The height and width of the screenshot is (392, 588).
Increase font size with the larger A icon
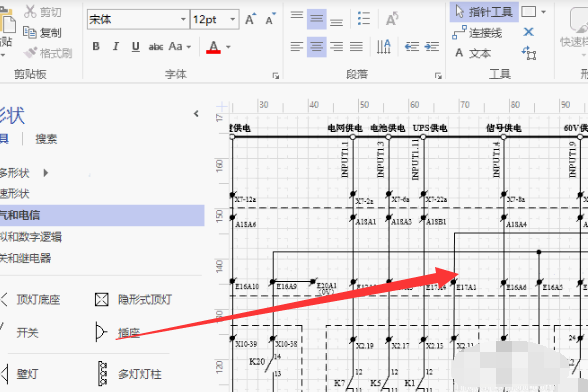pos(250,19)
